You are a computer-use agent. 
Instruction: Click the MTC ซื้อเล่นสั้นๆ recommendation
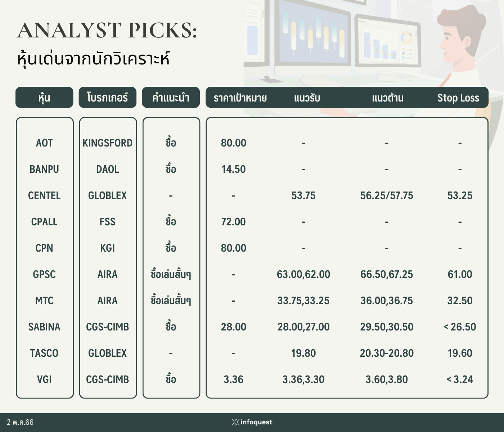click(x=171, y=300)
